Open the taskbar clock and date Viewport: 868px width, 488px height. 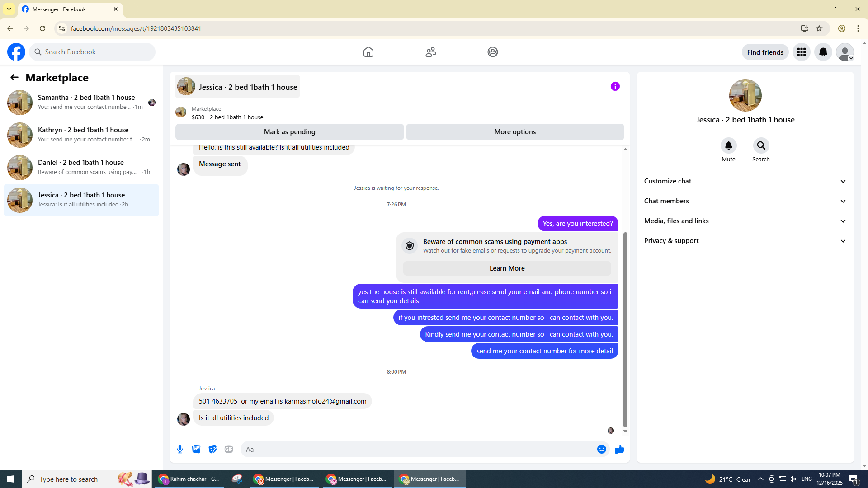(x=830, y=479)
